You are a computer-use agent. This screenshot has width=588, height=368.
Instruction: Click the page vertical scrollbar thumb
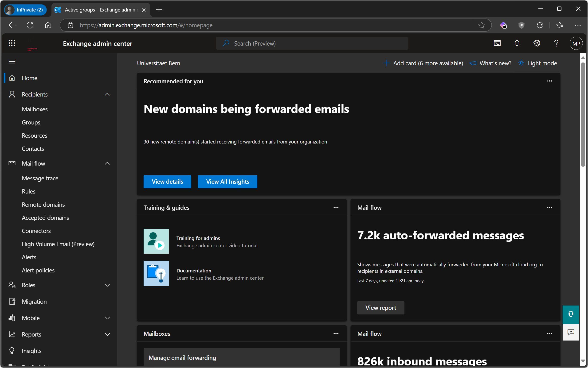(x=583, y=114)
